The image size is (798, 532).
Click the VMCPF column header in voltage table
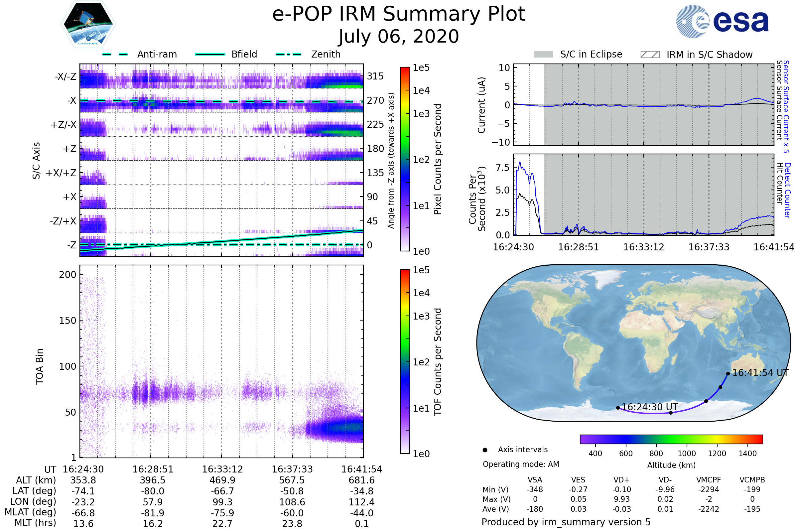tap(709, 480)
